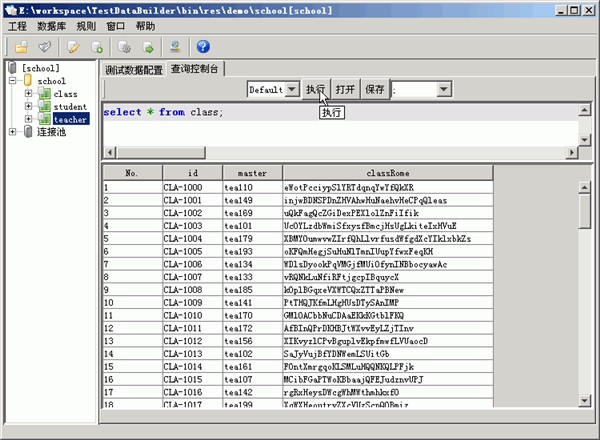Click inside the SQL query editor
Screen dimensions: 600x440
(341, 124)
